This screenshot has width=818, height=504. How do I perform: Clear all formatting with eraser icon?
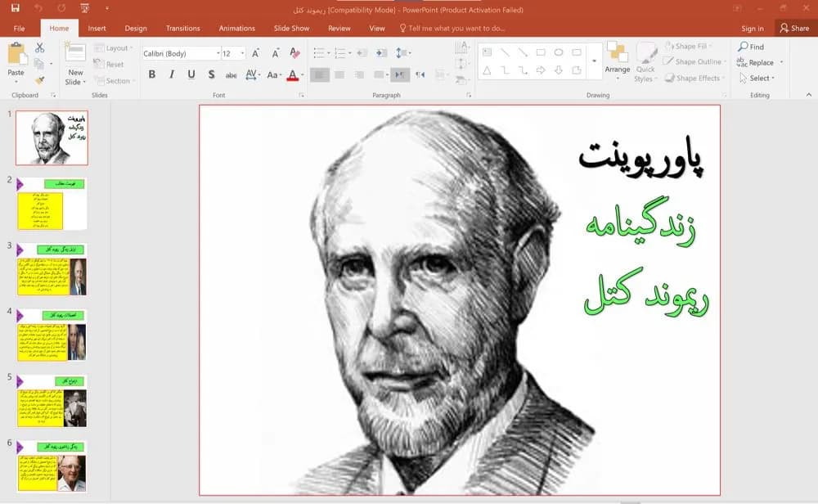(x=294, y=53)
